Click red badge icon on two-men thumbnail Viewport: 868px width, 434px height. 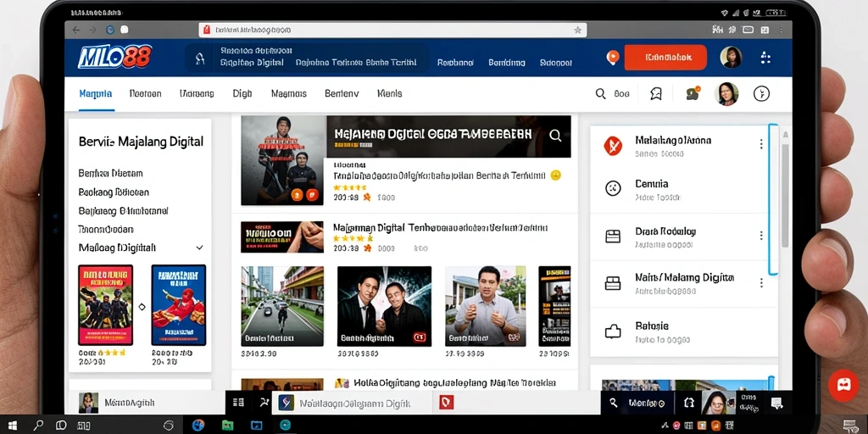(x=419, y=337)
